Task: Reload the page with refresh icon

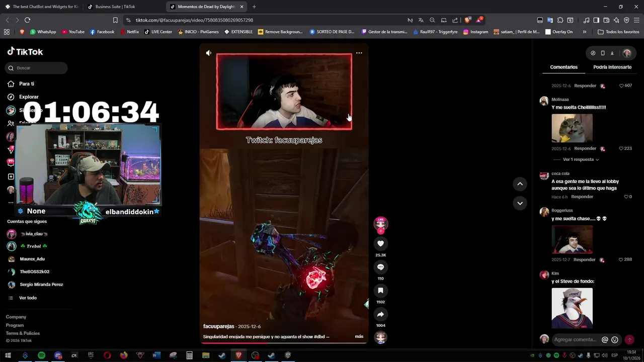Action: (x=27, y=20)
